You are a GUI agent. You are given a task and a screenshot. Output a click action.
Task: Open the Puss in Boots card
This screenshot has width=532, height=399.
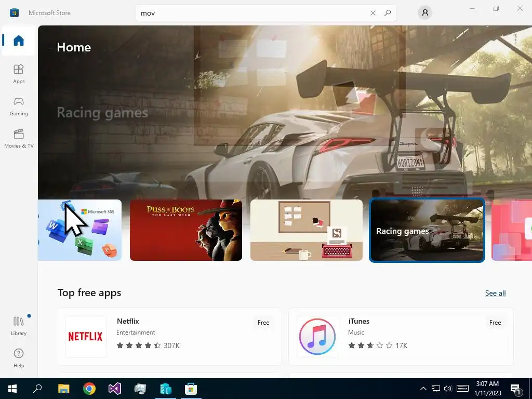tap(186, 230)
